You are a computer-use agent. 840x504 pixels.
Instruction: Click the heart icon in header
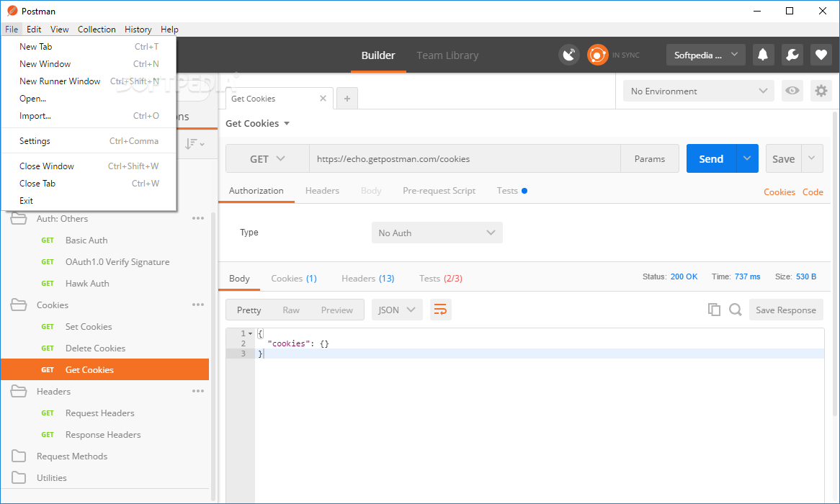pos(821,55)
